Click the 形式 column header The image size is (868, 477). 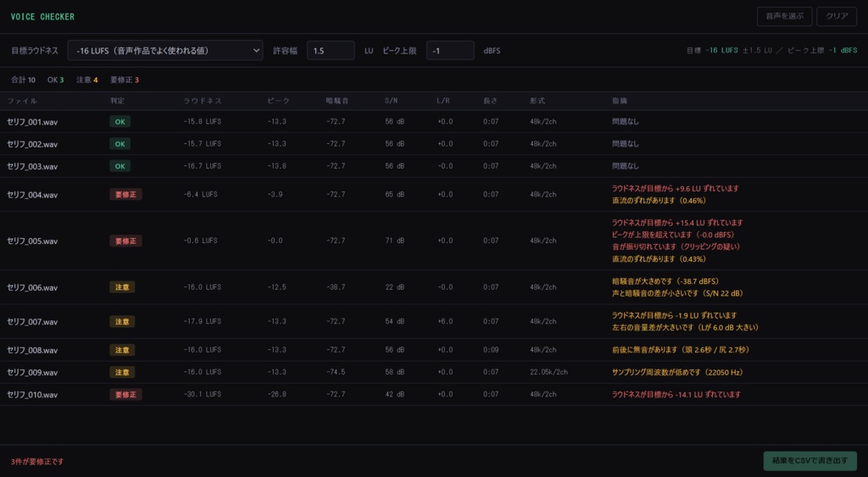tap(537, 101)
